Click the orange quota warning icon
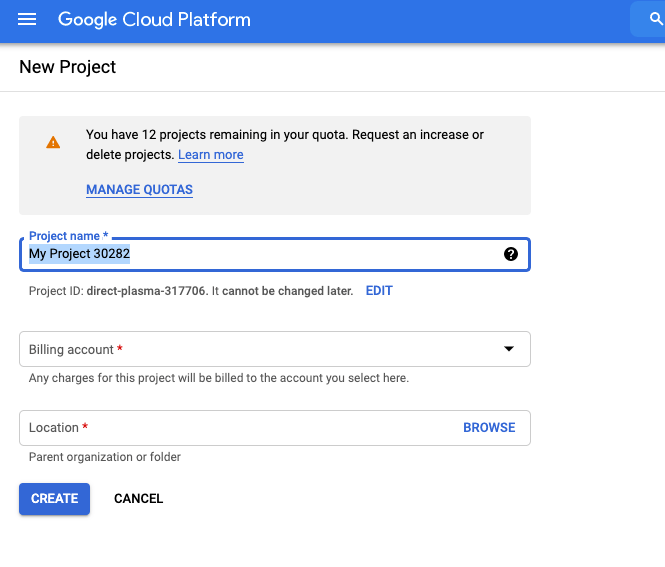This screenshot has width=665, height=567. pos(53,142)
